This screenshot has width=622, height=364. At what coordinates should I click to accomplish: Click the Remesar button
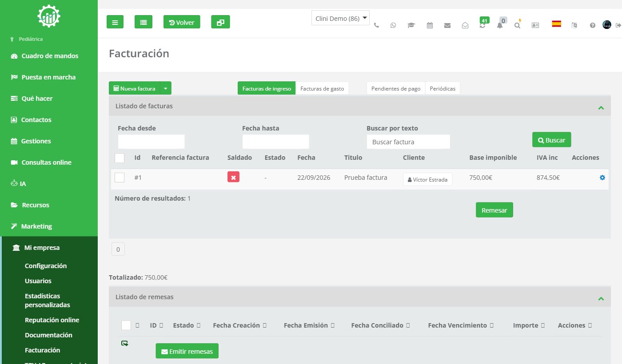coord(494,210)
